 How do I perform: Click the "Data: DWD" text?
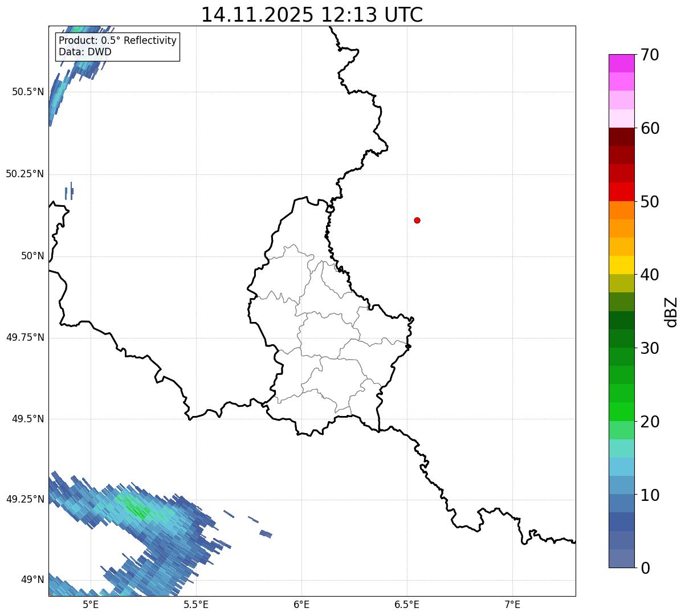85,52
